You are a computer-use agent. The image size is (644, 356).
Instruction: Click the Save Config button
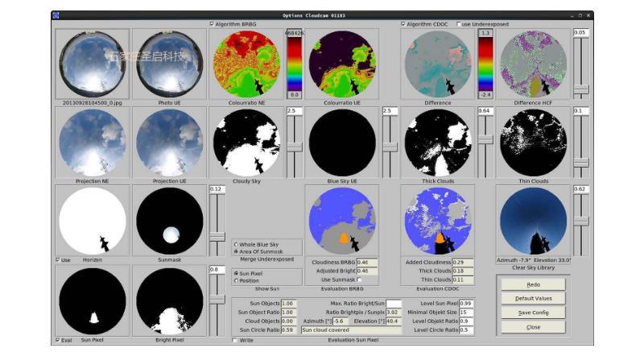[x=533, y=313]
